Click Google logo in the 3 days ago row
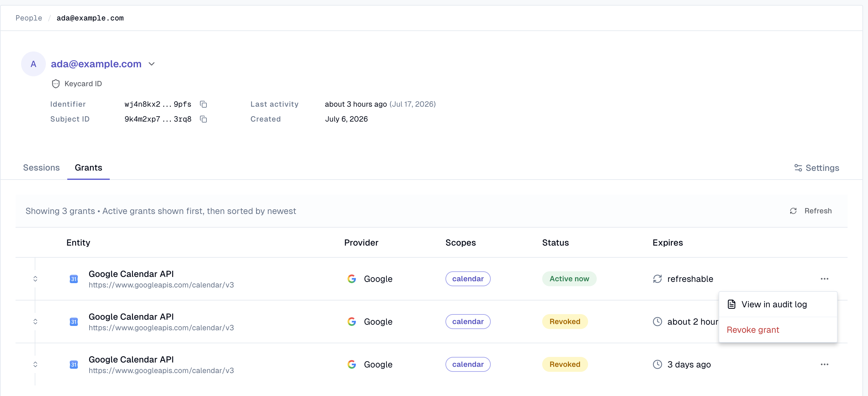868x396 pixels. [x=352, y=364]
